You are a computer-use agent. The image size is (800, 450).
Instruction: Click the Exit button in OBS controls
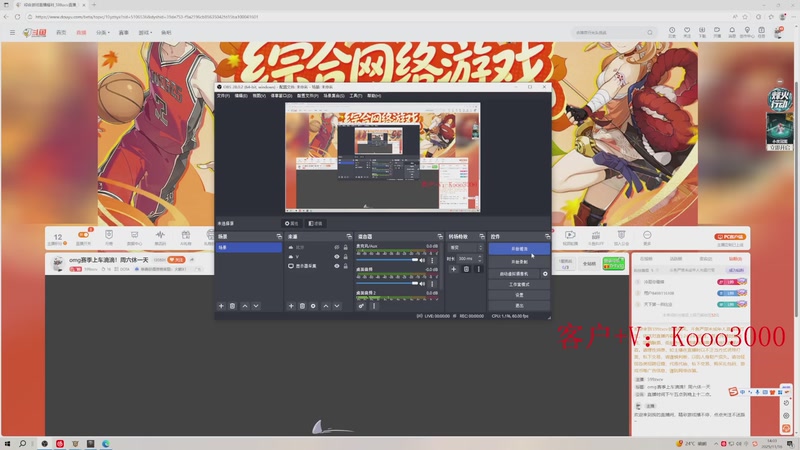[519, 306]
